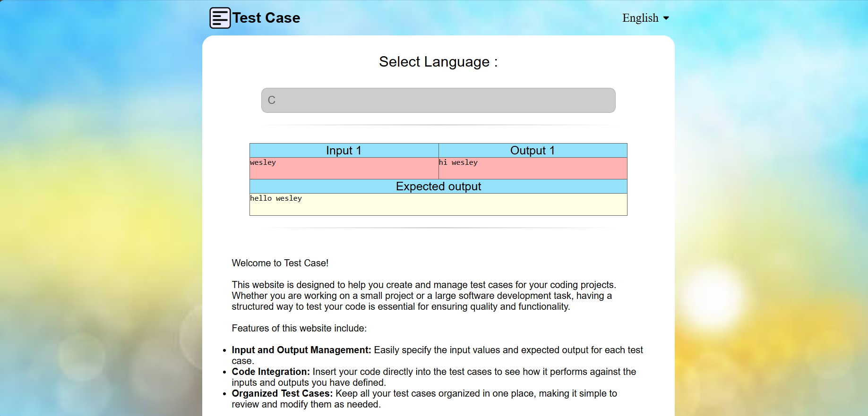The width and height of the screenshot is (868, 416).
Task: Click the divider line below expected output
Action: tap(438, 228)
